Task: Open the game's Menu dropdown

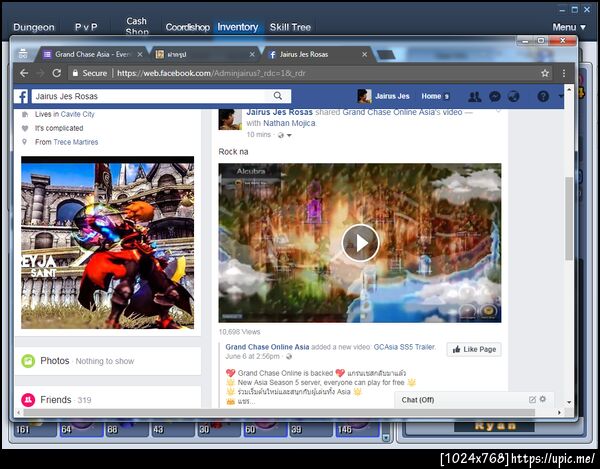Action: click(x=569, y=27)
